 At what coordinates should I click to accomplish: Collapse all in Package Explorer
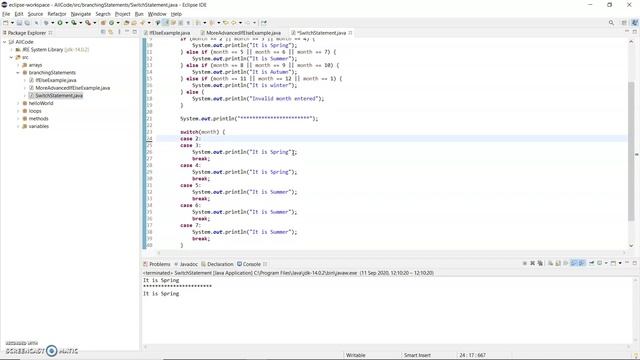tap(103, 32)
